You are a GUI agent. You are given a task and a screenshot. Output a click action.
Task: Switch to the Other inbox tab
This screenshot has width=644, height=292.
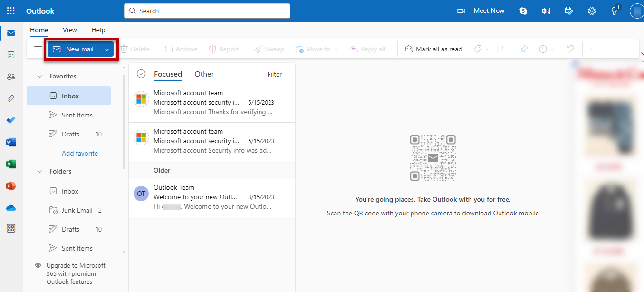204,74
